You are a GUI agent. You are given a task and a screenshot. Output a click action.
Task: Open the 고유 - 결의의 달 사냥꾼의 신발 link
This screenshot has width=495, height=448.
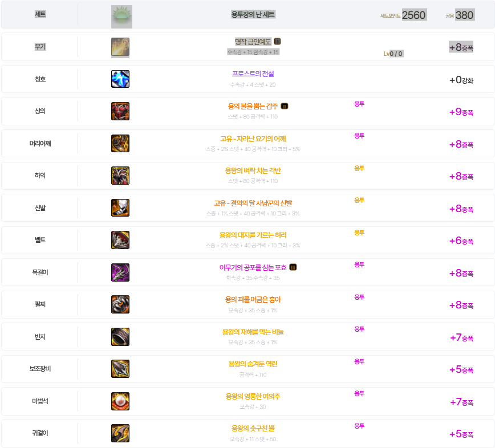coord(253,203)
